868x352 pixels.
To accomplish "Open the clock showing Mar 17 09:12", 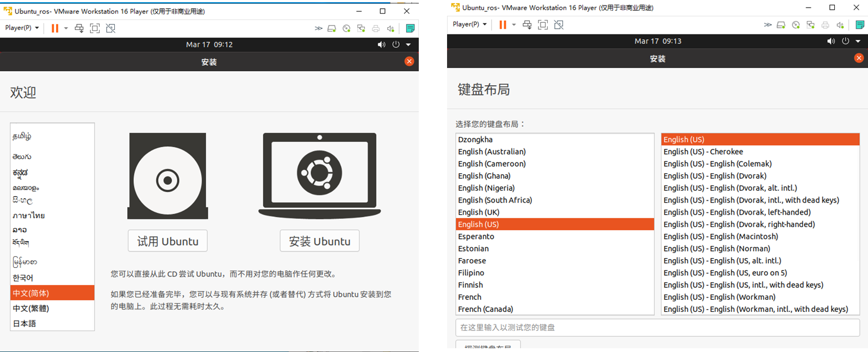I will pyautogui.click(x=209, y=45).
